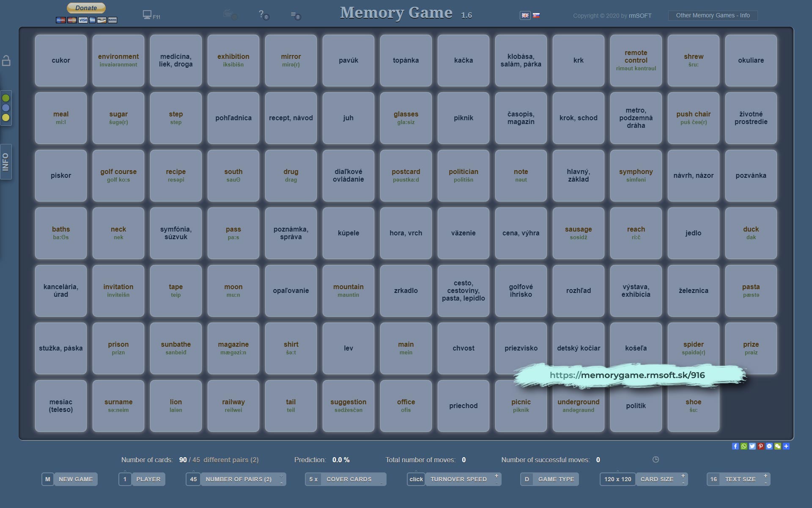Switch to the Slovak flag language
The image size is (812, 508).
pos(536,15)
